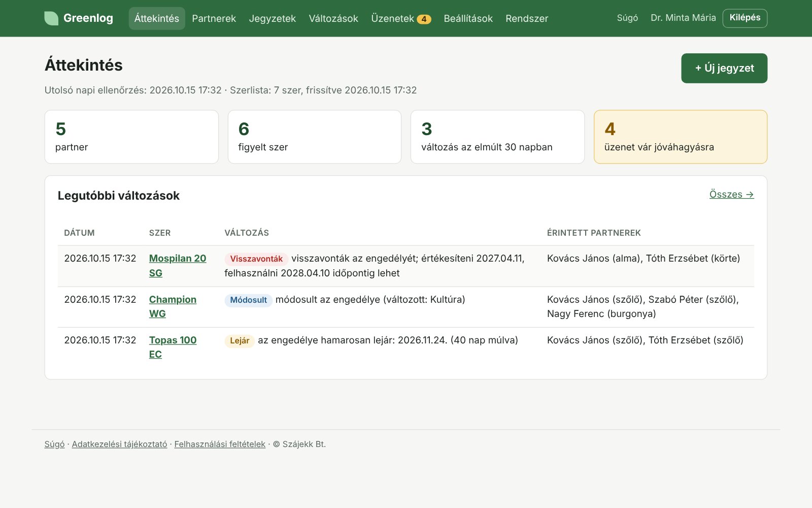Open the 3 változás az elmúlt 30 napban card
This screenshot has height=508, width=812.
click(497, 137)
